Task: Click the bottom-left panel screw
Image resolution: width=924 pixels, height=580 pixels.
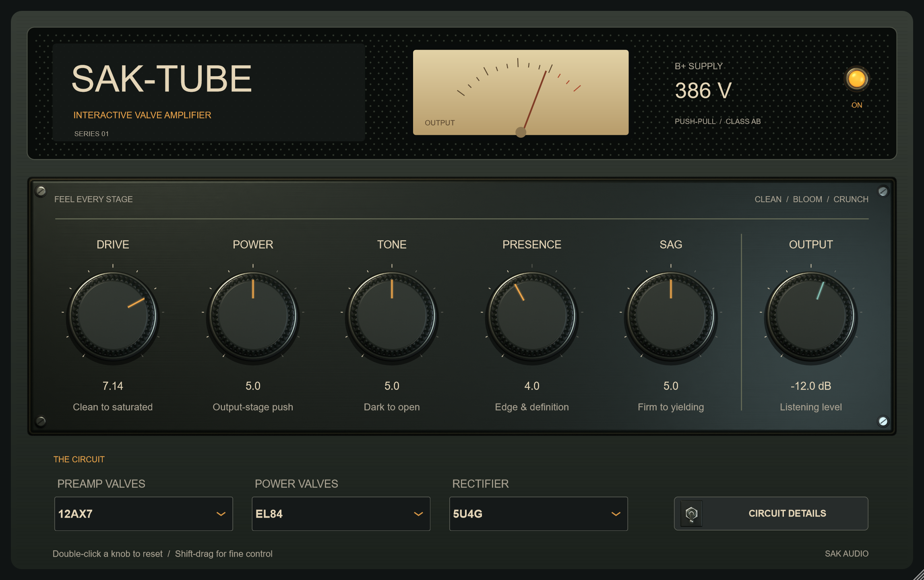Action: (x=41, y=421)
